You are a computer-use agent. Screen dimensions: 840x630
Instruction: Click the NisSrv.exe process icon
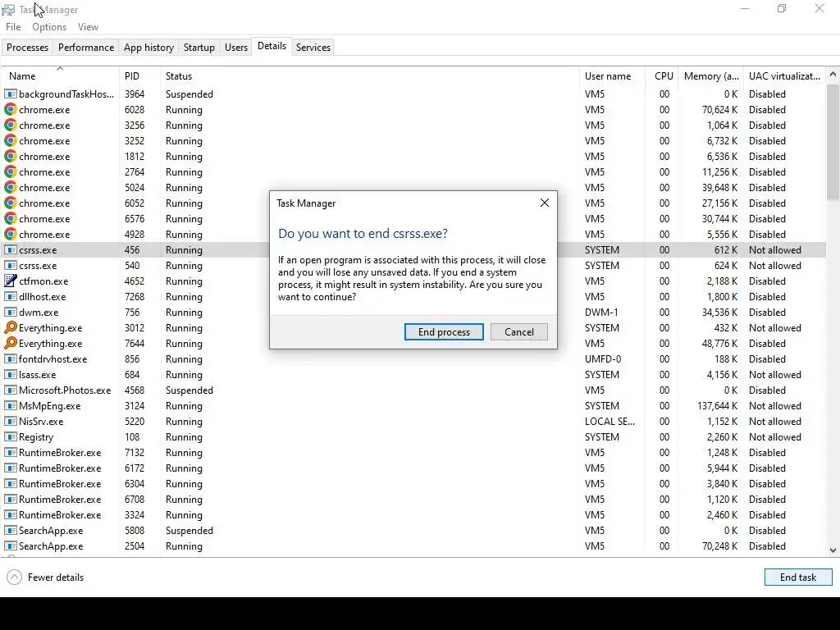tap(10, 421)
